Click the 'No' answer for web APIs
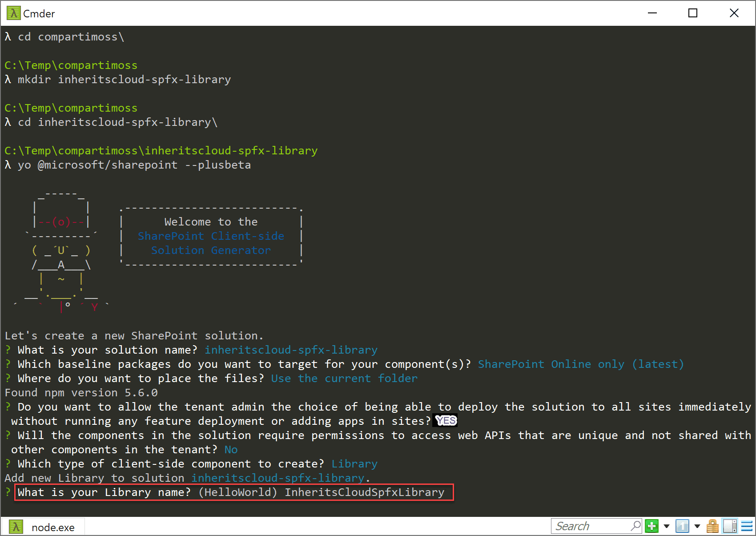 tap(231, 450)
